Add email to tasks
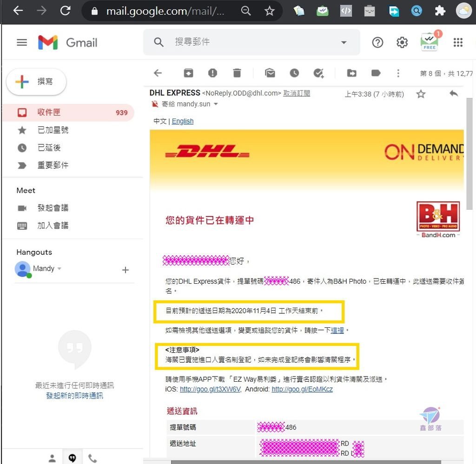Screen dimensions: 476x464 [x=319, y=73]
